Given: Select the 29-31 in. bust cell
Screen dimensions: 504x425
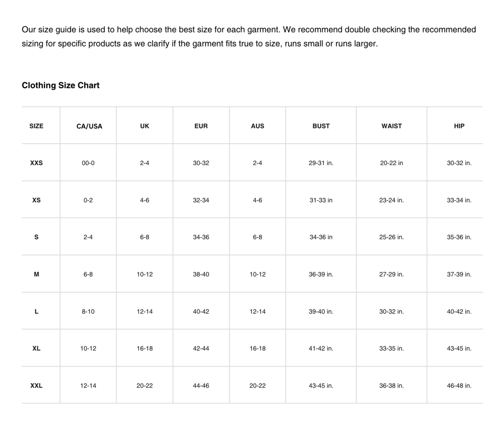Looking at the screenshot, I should coord(321,163).
